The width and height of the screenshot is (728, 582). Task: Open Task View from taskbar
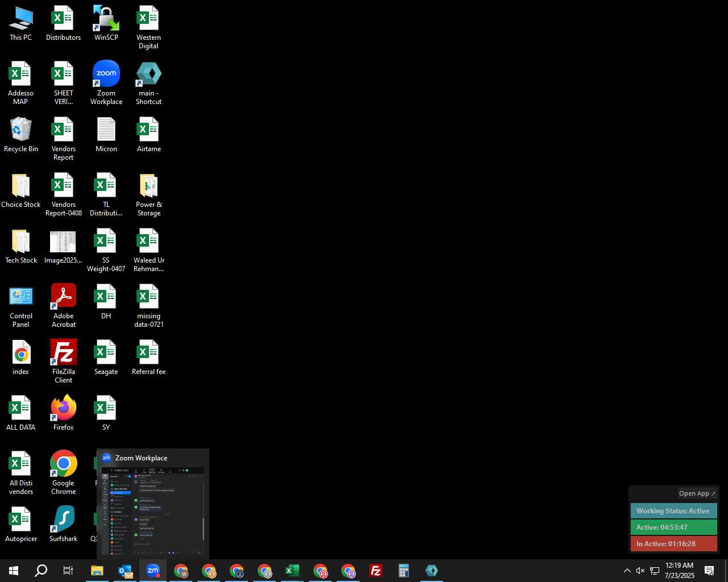[68, 571]
